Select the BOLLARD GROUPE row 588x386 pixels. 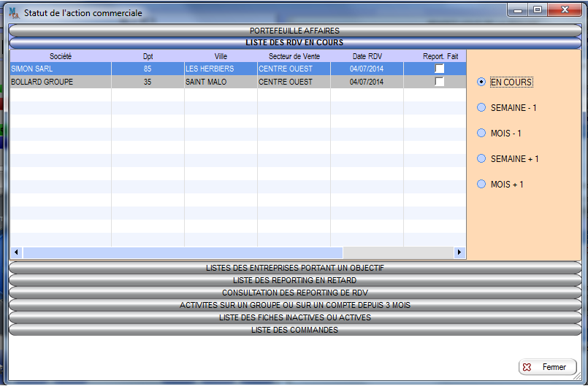pyautogui.click(x=61, y=82)
